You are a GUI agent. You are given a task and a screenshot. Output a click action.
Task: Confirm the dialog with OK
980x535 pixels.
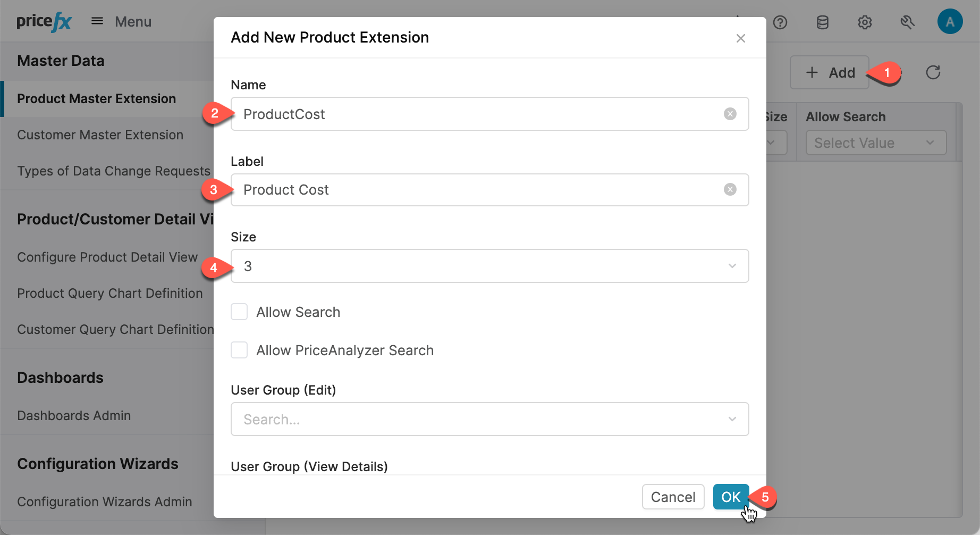pos(730,496)
